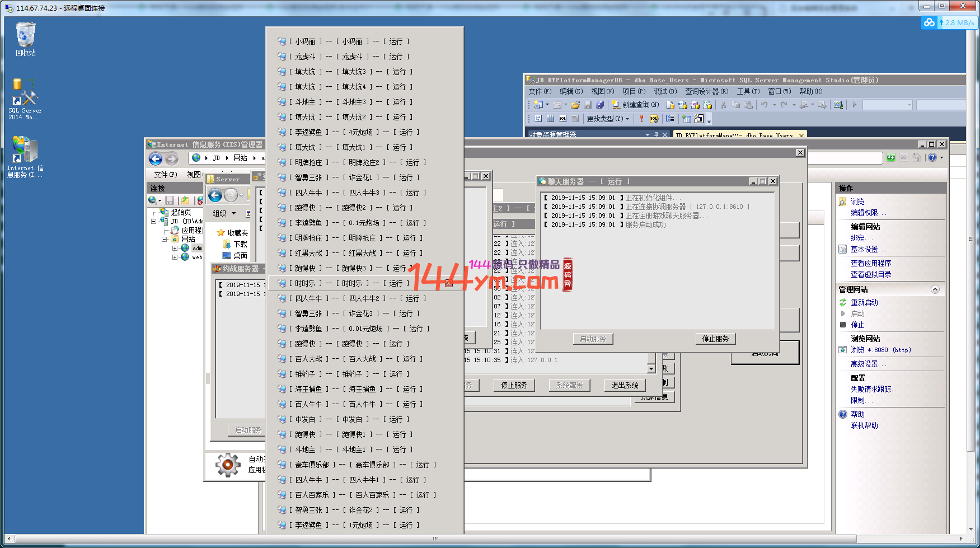The image size is (980, 548).
Task: Expand the adm site tree node
Action: [x=175, y=248]
